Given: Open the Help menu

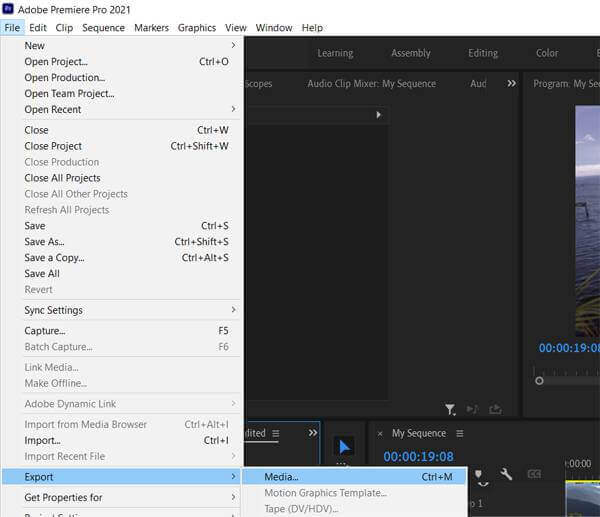Looking at the screenshot, I should [312, 28].
